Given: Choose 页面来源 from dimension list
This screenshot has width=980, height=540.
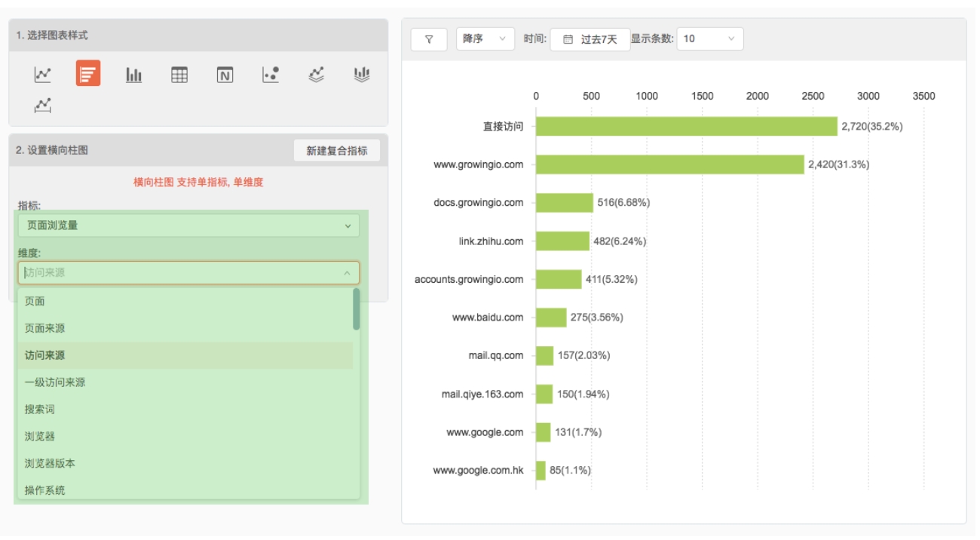Looking at the screenshot, I should coord(45,329).
